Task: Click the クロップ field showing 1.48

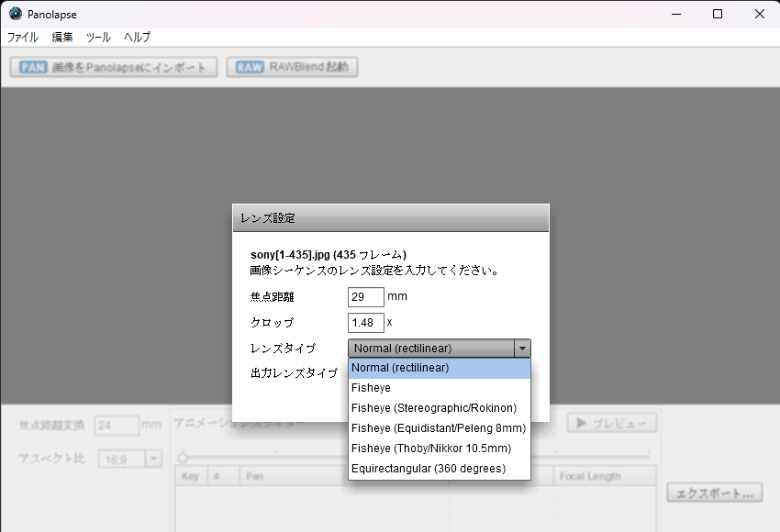Action: point(365,323)
